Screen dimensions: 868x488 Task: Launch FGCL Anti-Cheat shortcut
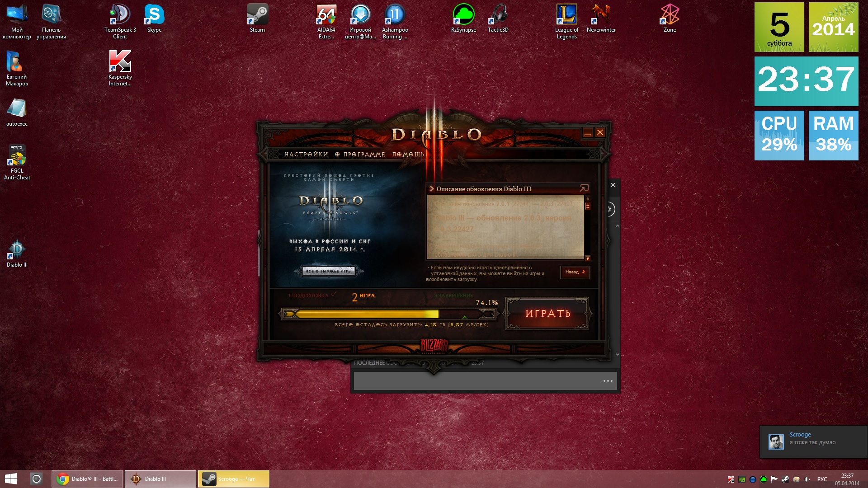(x=17, y=162)
